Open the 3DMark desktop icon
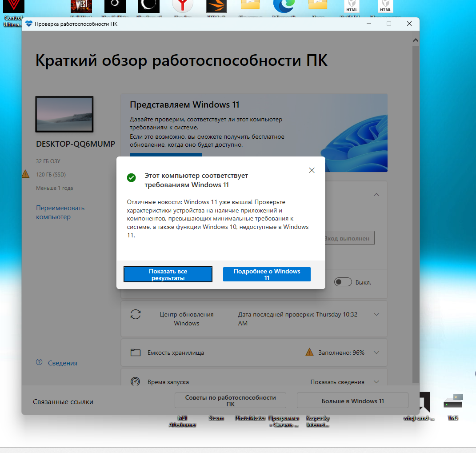The width and height of the screenshot is (476, 453). [216, 6]
